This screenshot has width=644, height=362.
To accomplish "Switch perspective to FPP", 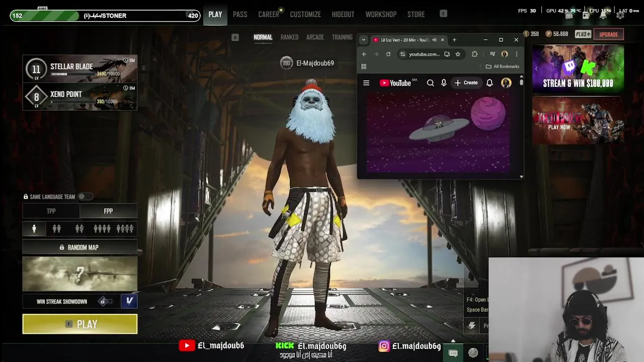I will point(108,211).
